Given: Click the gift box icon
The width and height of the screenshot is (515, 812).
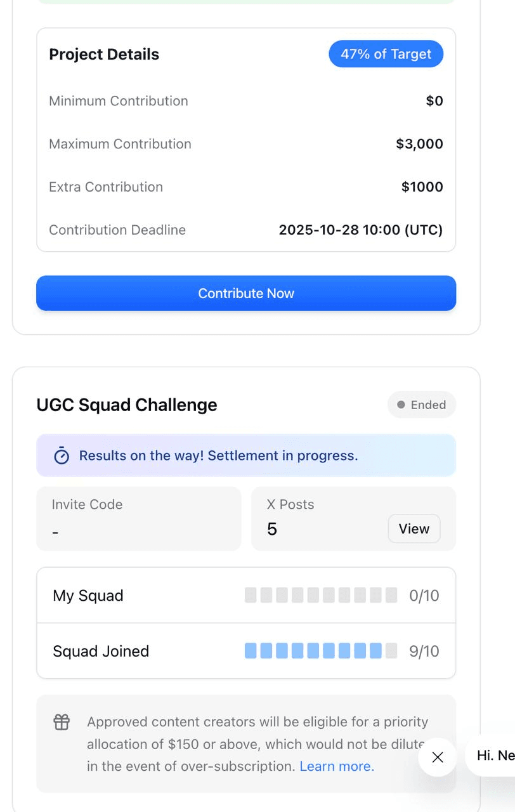Looking at the screenshot, I should point(62,722).
